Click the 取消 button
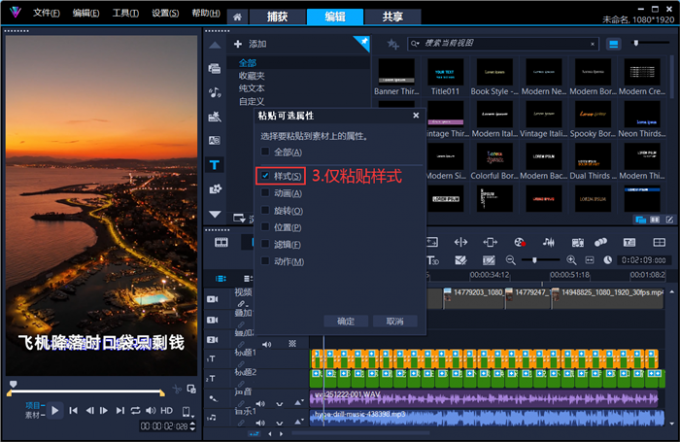The width and height of the screenshot is (680, 442). click(x=394, y=321)
